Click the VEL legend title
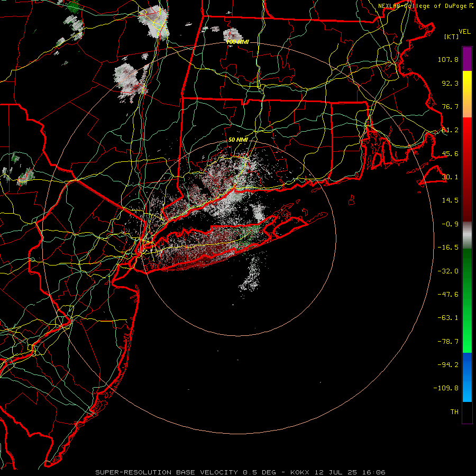The height and width of the screenshot is (476, 476). (465, 32)
